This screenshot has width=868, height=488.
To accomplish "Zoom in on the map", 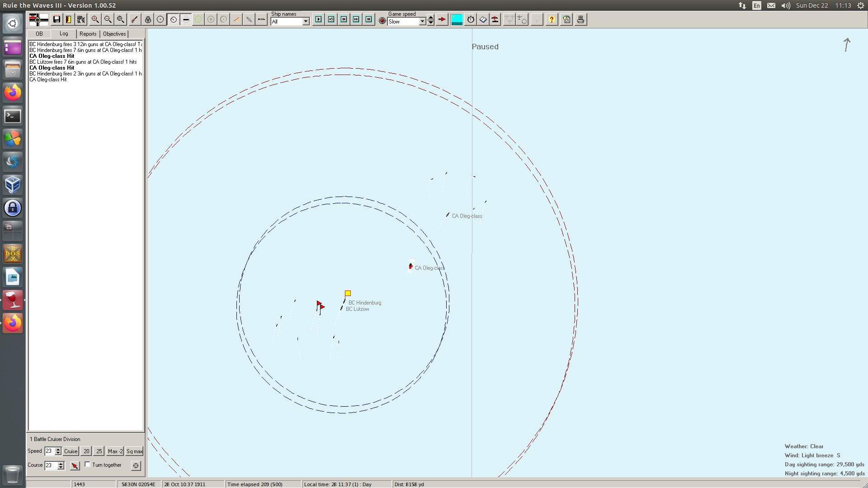I will 95,19.
